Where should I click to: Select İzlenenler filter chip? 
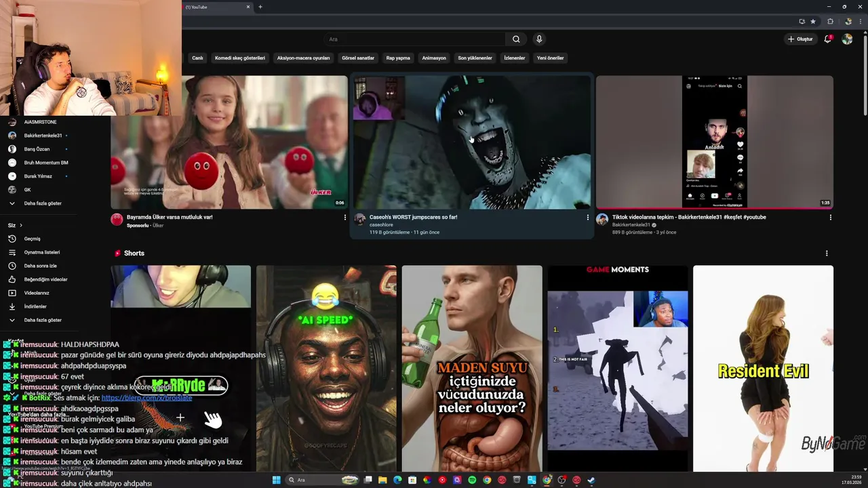click(x=514, y=58)
